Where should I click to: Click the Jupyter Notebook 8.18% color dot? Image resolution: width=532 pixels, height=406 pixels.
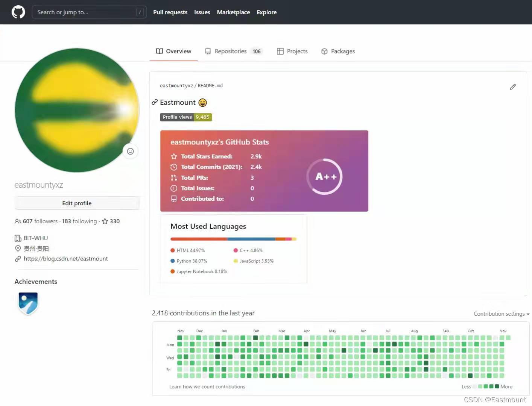pyautogui.click(x=173, y=271)
